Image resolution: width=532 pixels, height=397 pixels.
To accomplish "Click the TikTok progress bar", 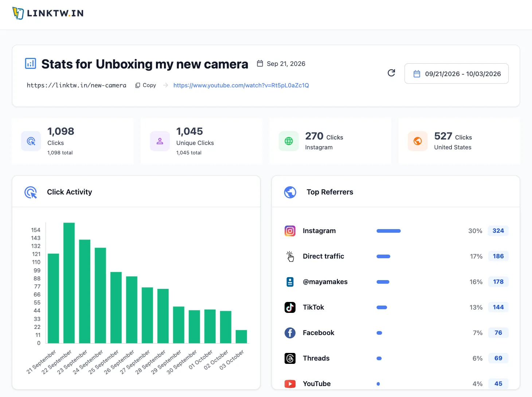I will pyautogui.click(x=382, y=307).
